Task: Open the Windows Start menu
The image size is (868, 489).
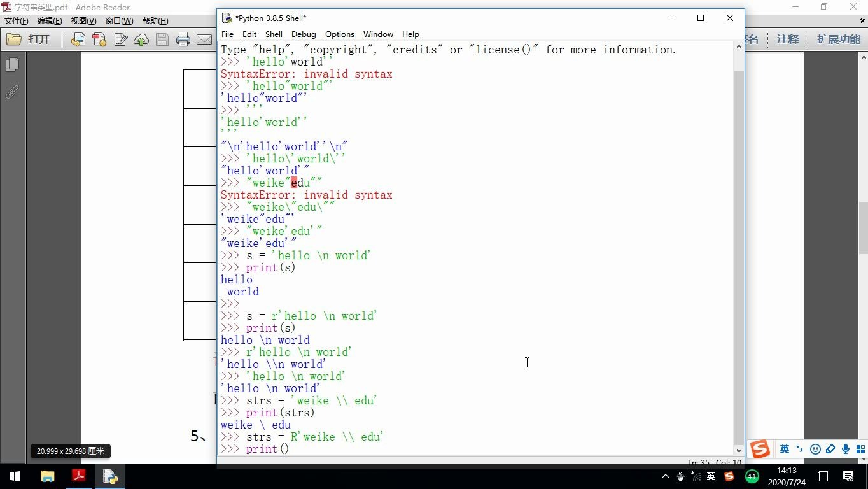Action: tap(15, 476)
